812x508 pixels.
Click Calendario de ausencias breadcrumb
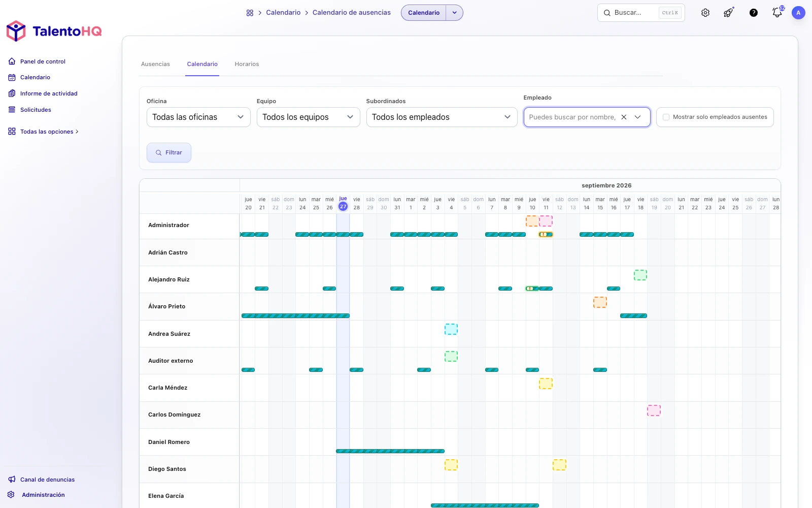352,13
